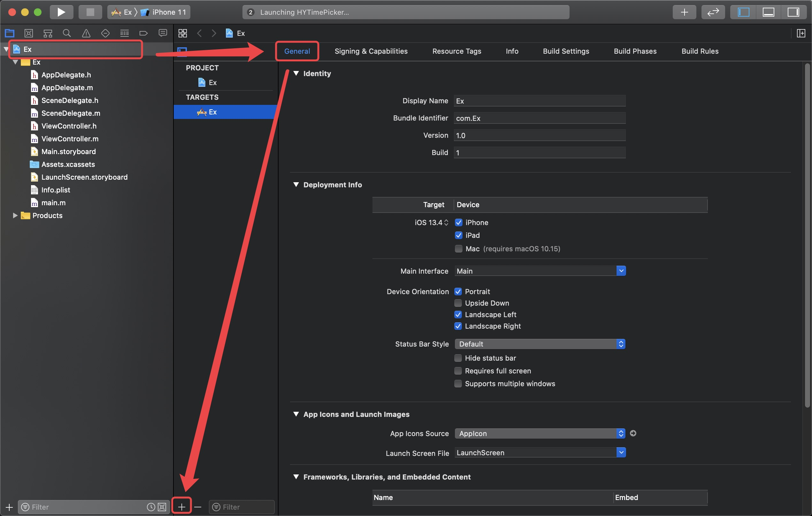This screenshot has width=812, height=516.
Task: Check the Upside Down orientation
Action: click(458, 303)
